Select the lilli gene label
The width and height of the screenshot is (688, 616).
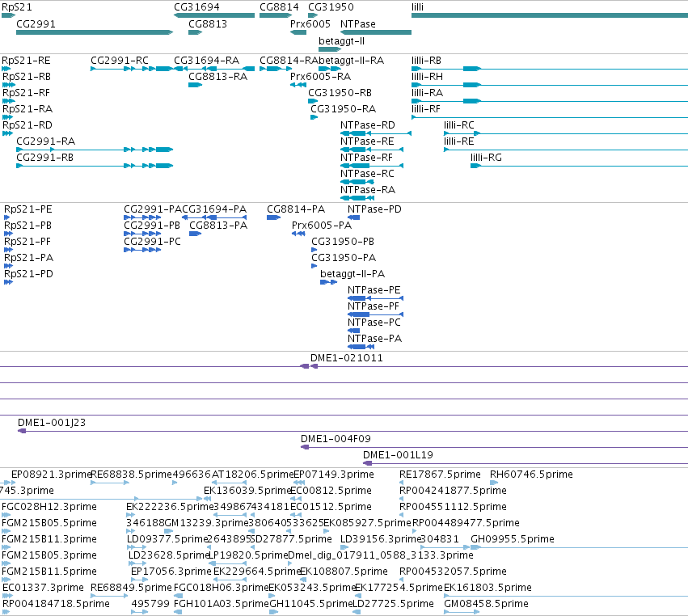click(418, 7)
